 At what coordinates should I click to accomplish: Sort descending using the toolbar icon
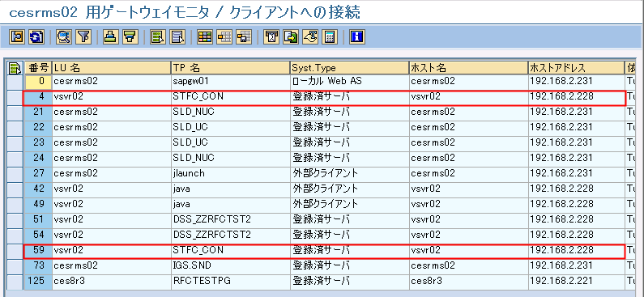(130, 37)
